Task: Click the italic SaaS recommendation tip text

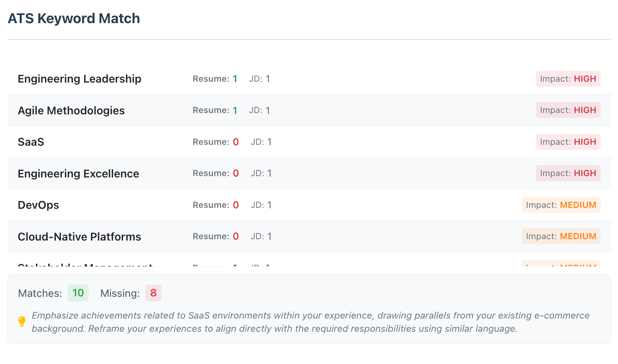Action: (310, 322)
